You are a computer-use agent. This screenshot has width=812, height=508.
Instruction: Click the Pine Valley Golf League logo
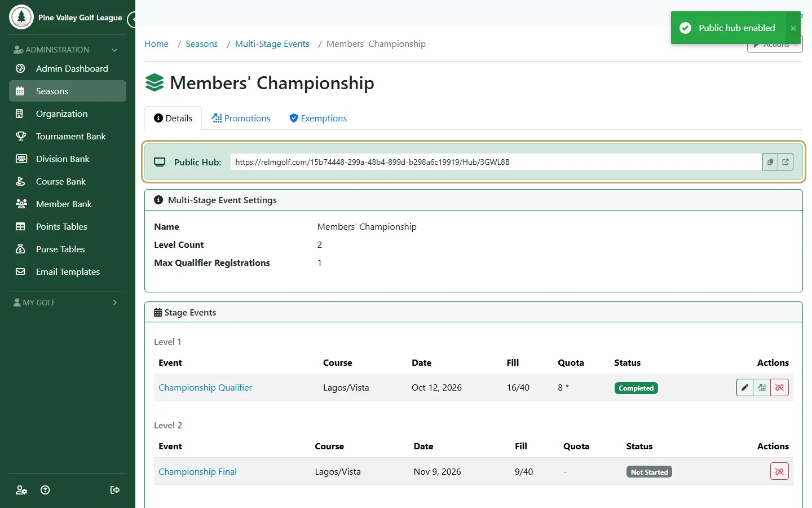(x=21, y=17)
